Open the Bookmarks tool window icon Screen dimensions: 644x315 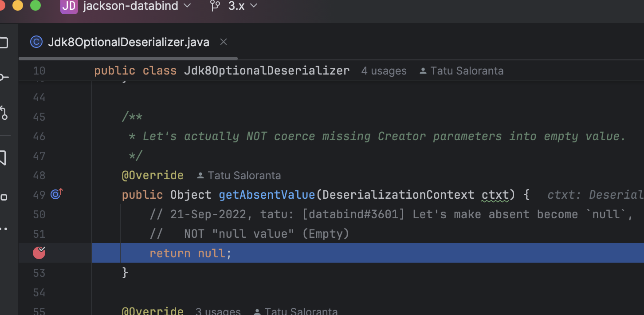(x=4, y=158)
